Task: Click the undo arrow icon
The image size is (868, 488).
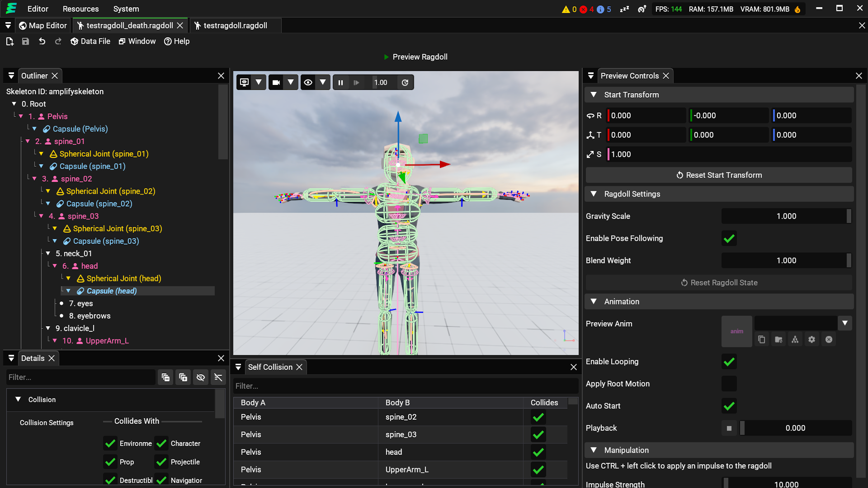Action: (42, 42)
